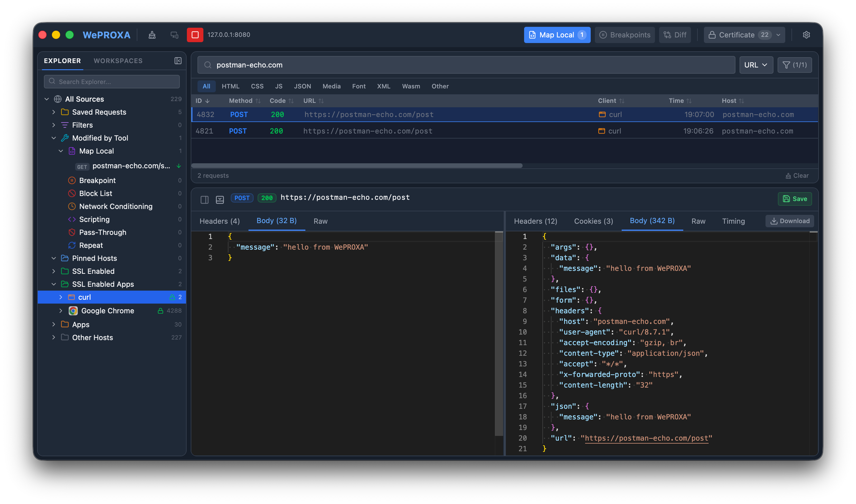Image resolution: width=856 pixels, height=504 pixels.
Task: Click the Map Local file icon in tree
Action: (72, 151)
